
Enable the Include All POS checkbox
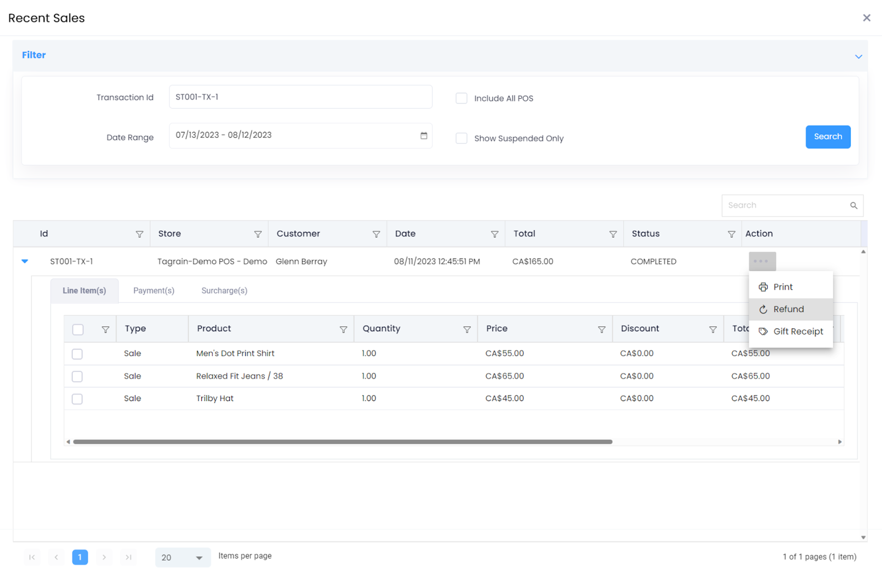pos(461,99)
